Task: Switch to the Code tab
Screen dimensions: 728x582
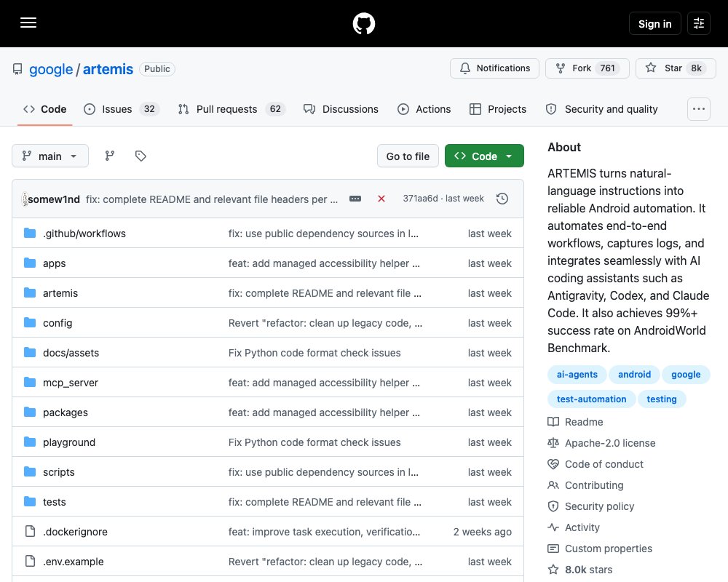Action: click(x=45, y=109)
